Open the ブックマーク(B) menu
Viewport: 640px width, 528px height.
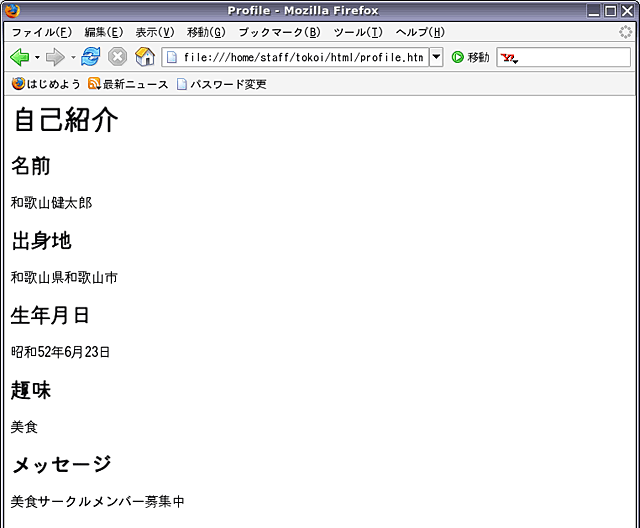click(x=280, y=32)
